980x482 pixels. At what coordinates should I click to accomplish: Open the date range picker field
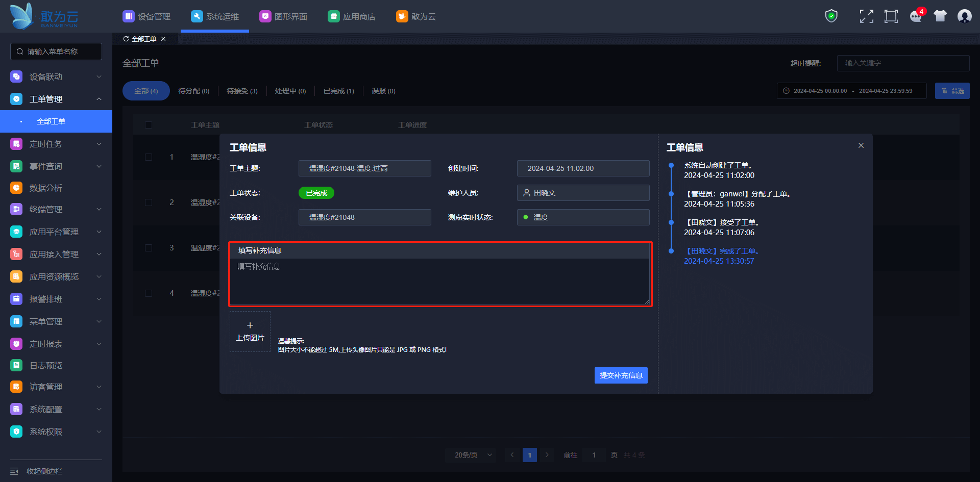click(852, 91)
